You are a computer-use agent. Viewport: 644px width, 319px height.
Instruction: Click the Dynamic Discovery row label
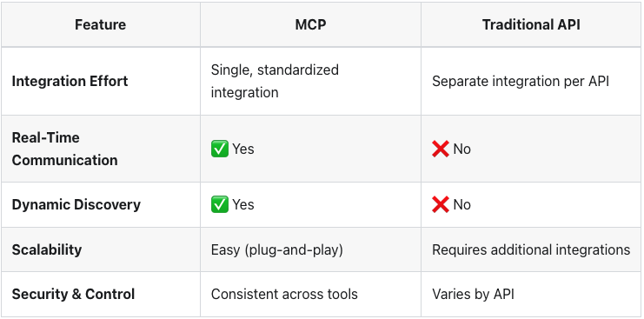[76, 204]
